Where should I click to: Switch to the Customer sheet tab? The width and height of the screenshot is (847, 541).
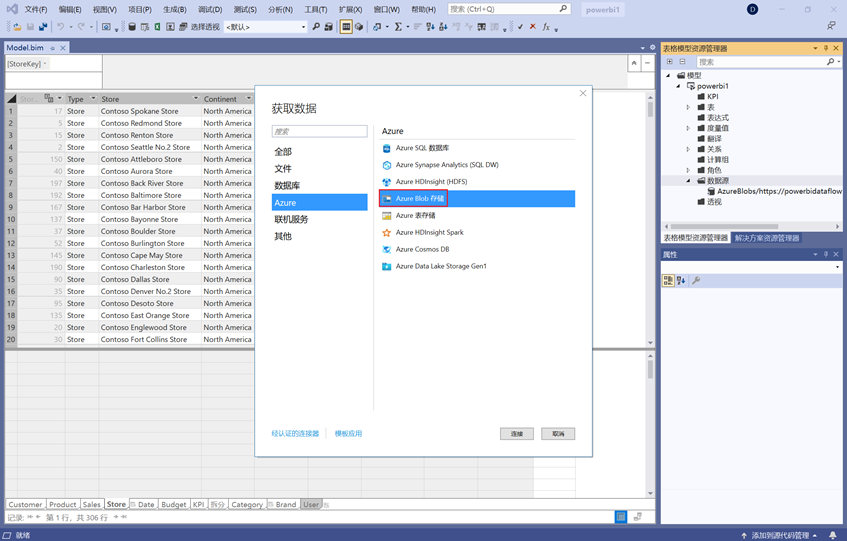tap(25, 504)
